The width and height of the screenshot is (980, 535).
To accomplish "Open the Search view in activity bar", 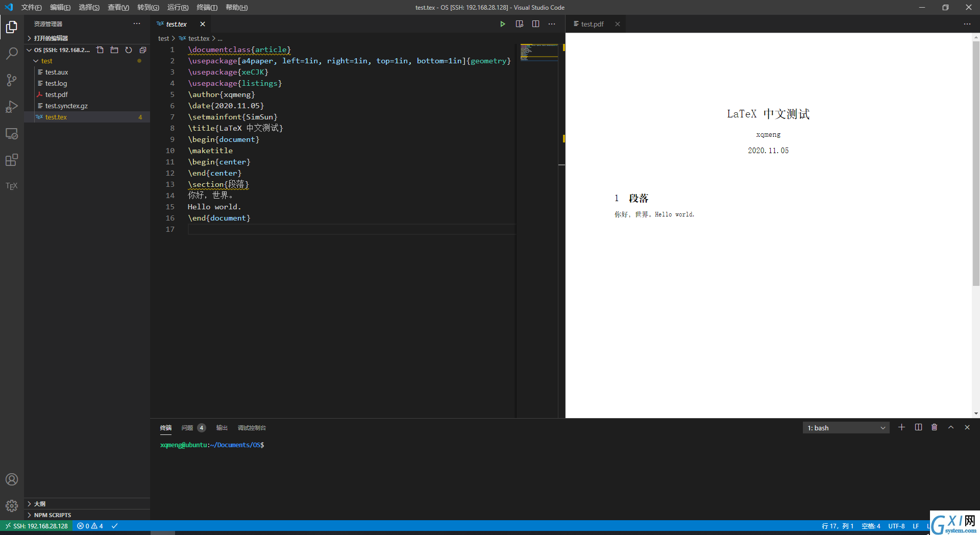I will click(x=12, y=53).
